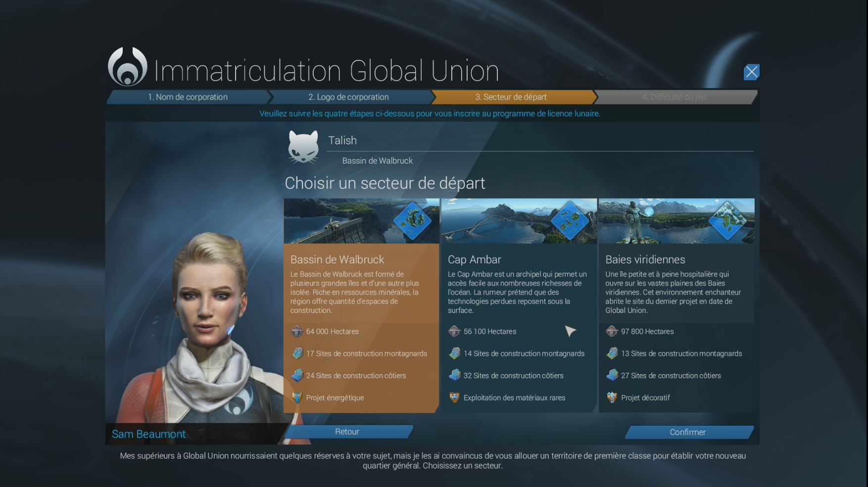This screenshot has height=487, width=868.
Task: Go to step 2. Logo de corporation
Action: tap(348, 97)
